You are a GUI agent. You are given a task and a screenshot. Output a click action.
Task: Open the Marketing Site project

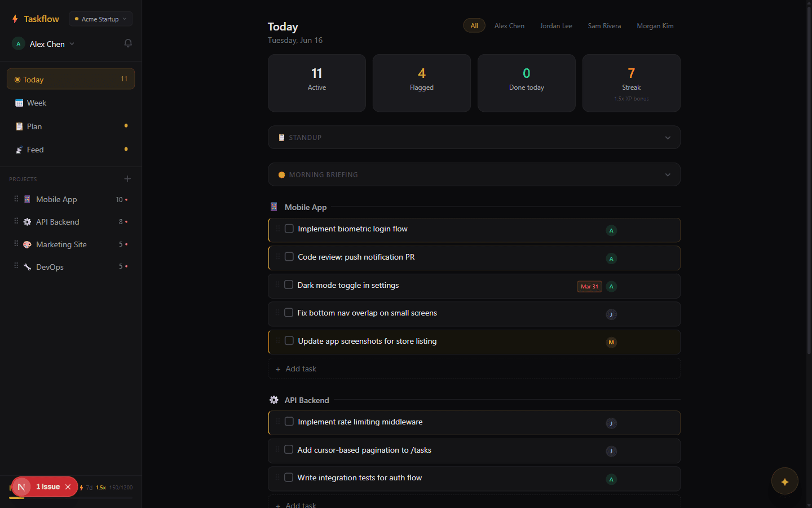pyautogui.click(x=70, y=244)
